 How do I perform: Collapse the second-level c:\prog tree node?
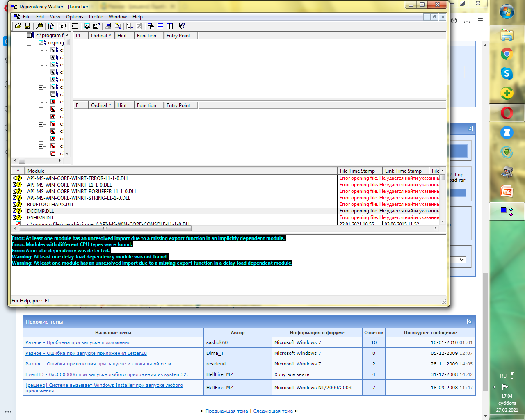pyautogui.click(x=29, y=43)
